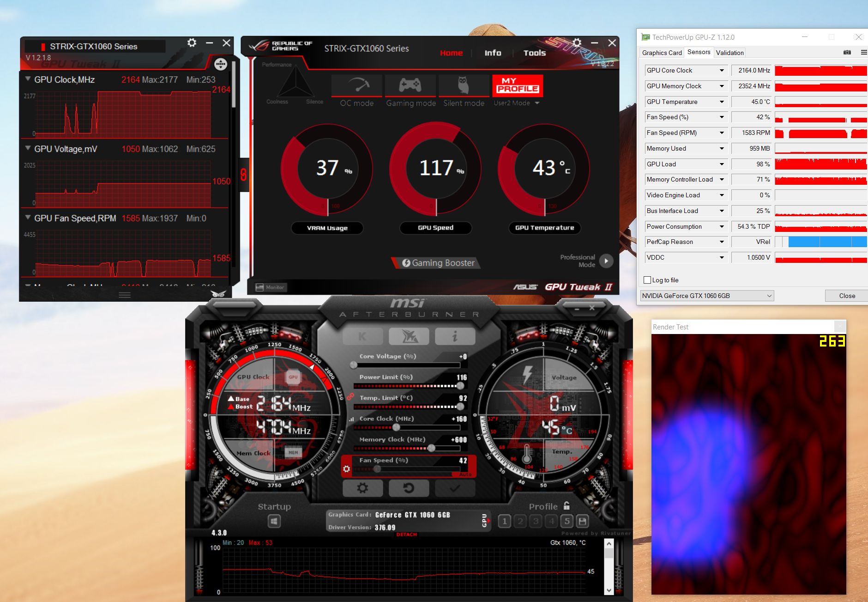Screen dimensions: 868x602
Task: Select Afterburner profile slot 1
Action: (x=505, y=522)
